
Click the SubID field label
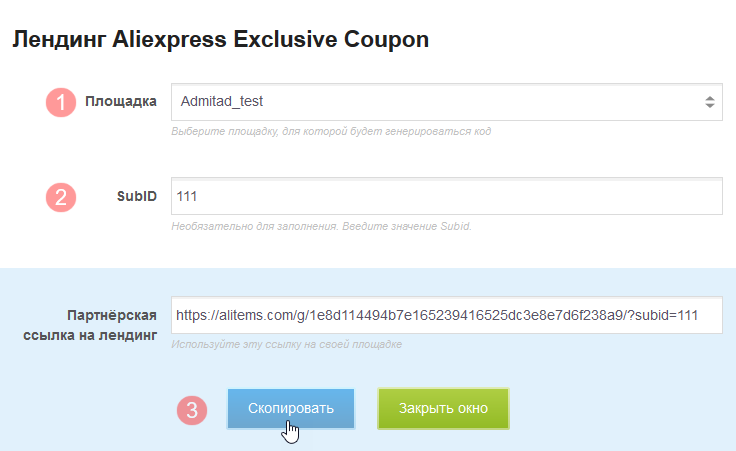coord(137,196)
